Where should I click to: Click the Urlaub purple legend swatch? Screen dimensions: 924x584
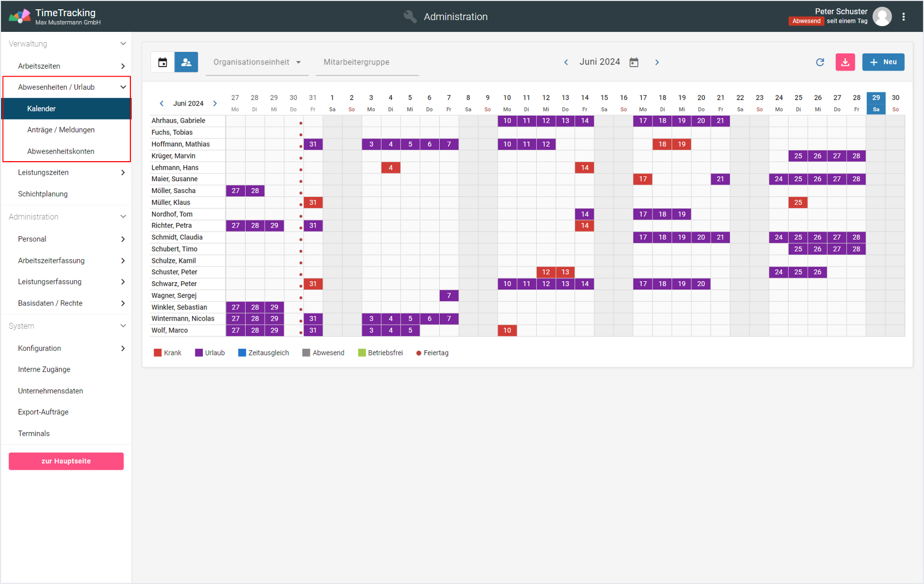coord(199,353)
